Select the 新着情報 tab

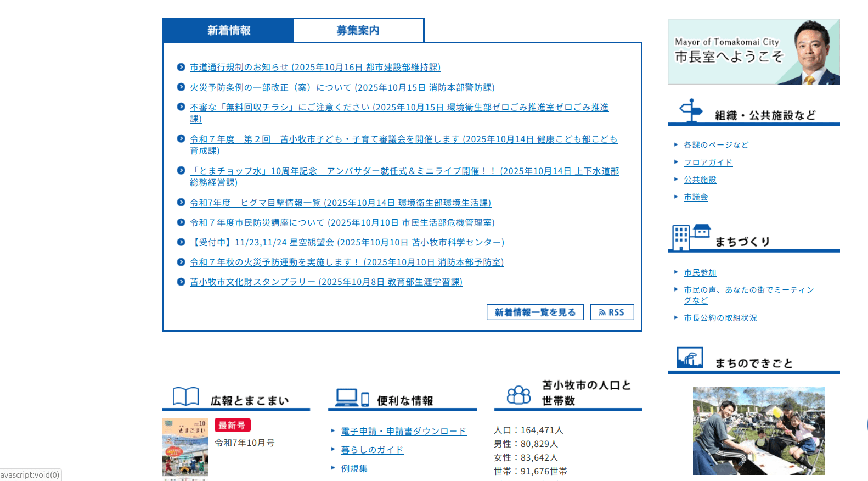228,31
